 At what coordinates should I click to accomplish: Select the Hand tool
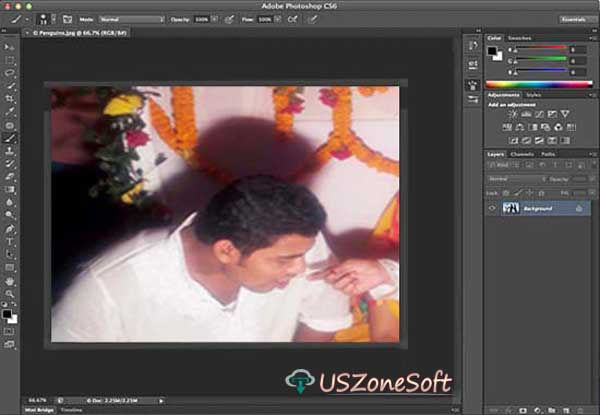[x=10, y=281]
